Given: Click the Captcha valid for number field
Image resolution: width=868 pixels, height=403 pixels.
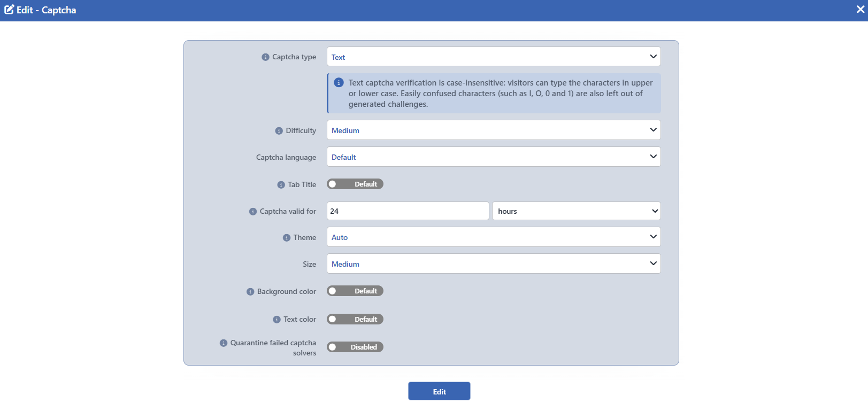Looking at the screenshot, I should coord(408,211).
